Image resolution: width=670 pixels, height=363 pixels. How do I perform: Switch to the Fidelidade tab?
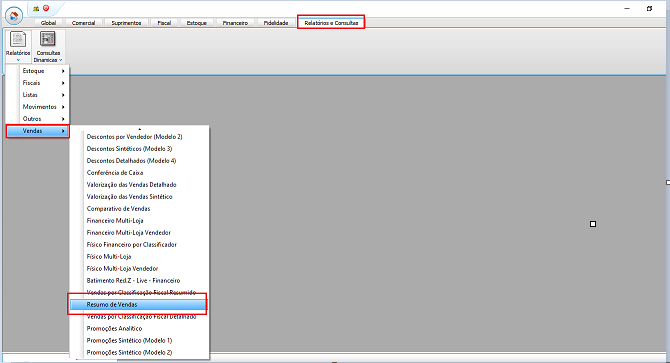(x=276, y=23)
